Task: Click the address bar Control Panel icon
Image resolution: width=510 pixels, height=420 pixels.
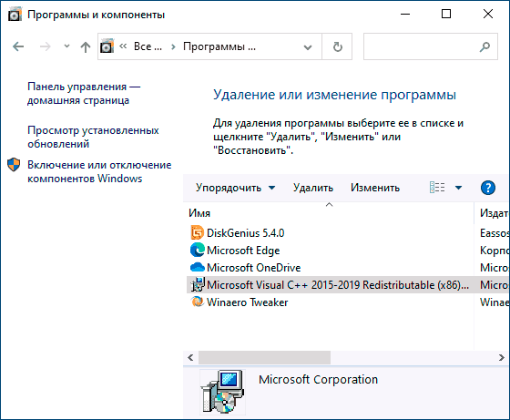Action: pos(107,46)
